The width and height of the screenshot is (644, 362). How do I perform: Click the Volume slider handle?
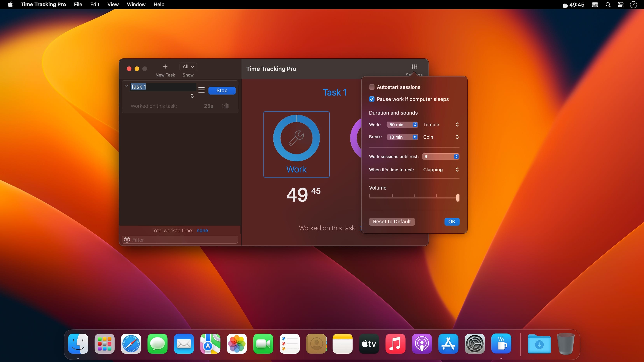click(x=458, y=198)
